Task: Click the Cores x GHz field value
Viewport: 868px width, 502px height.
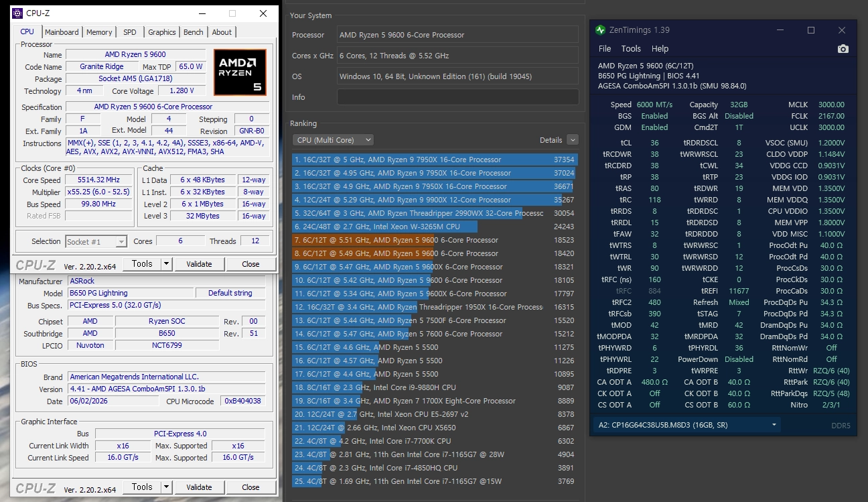Action: coord(457,56)
